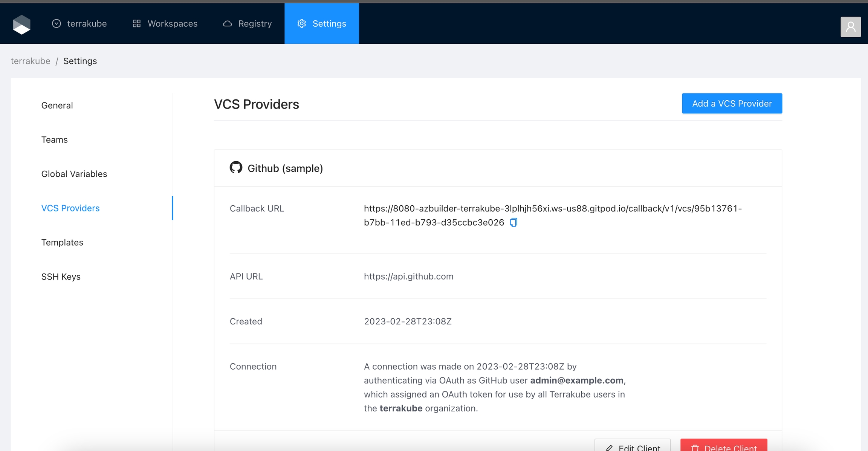Click the GitHub octocat icon

click(x=236, y=168)
